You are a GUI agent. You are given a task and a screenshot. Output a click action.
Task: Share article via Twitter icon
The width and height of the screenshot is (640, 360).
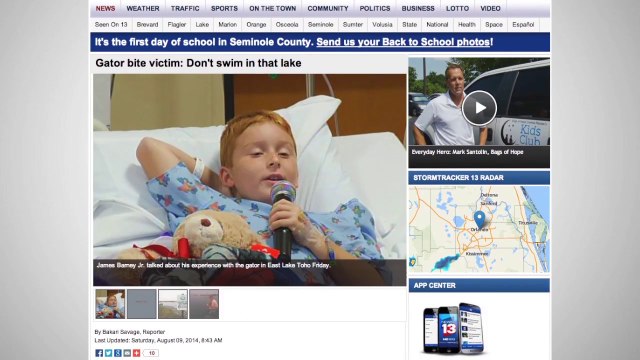click(108, 353)
